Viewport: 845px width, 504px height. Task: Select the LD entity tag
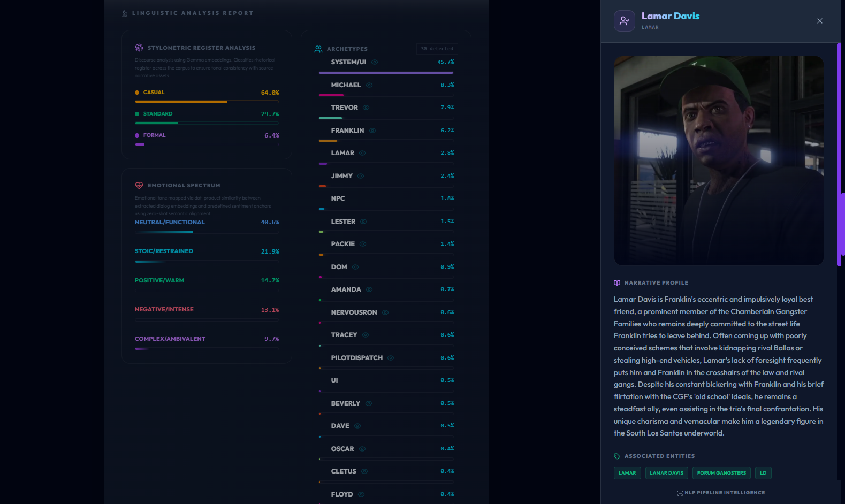(763, 473)
